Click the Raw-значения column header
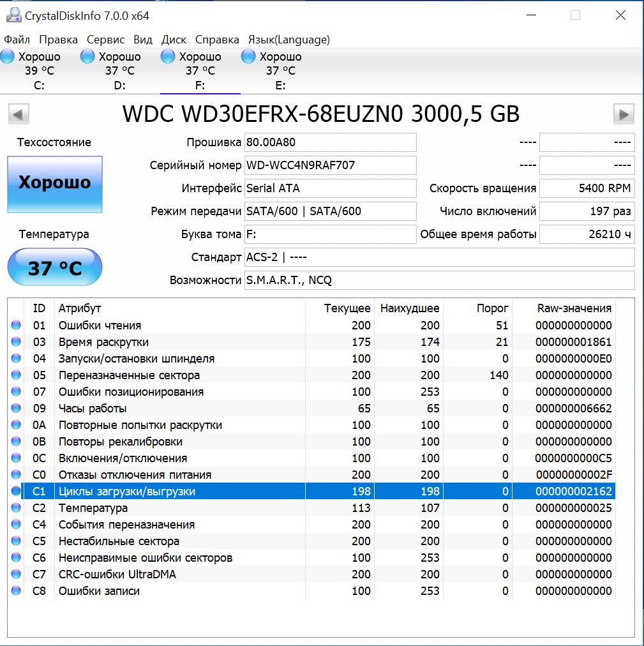Image resolution: width=644 pixels, height=646 pixels. (x=574, y=308)
